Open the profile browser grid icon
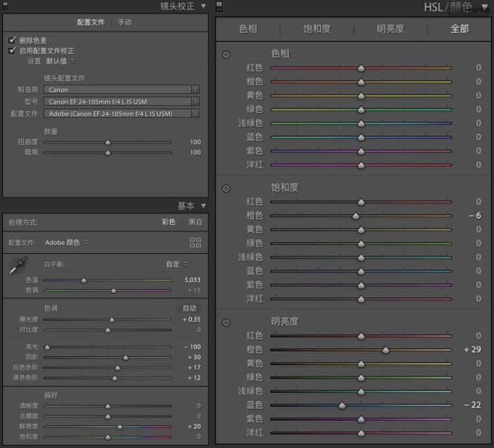This screenshot has width=494, height=448. pyautogui.click(x=195, y=243)
